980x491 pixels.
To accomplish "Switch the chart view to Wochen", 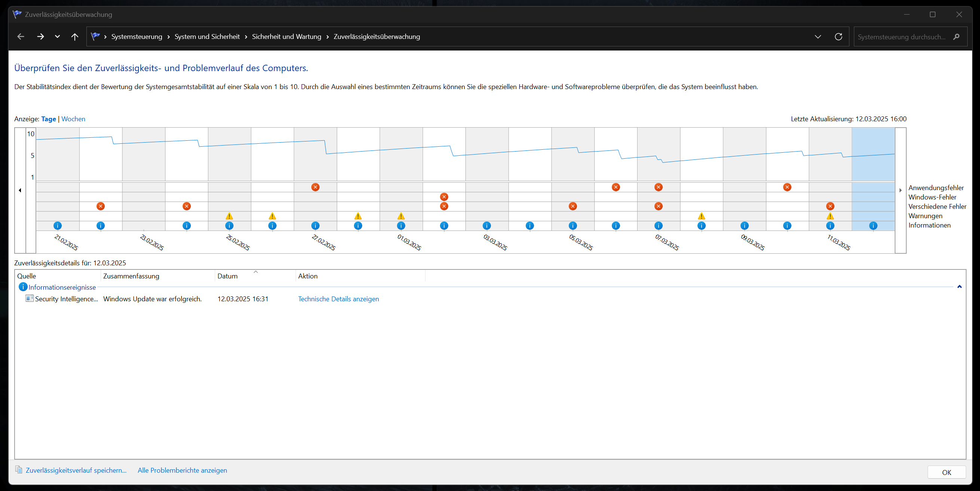I will click(x=73, y=119).
